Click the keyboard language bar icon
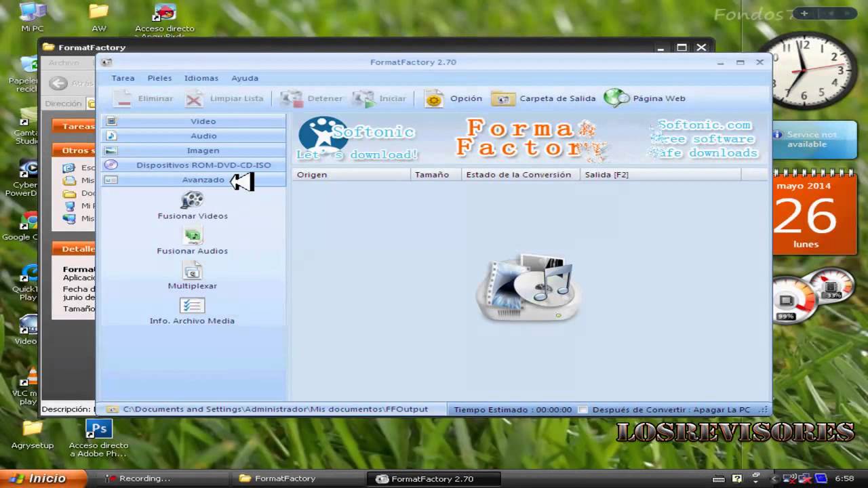The image size is (868, 488). [719, 479]
